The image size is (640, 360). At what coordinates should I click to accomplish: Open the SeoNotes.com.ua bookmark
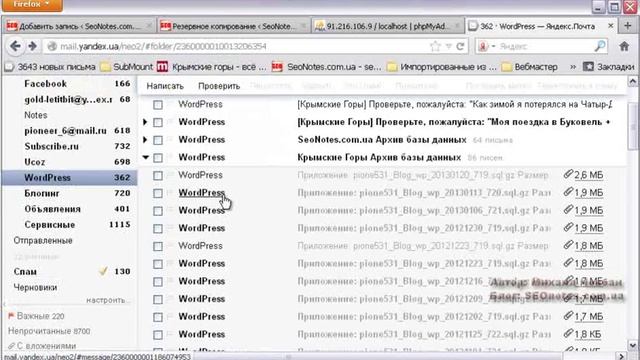coord(327,67)
